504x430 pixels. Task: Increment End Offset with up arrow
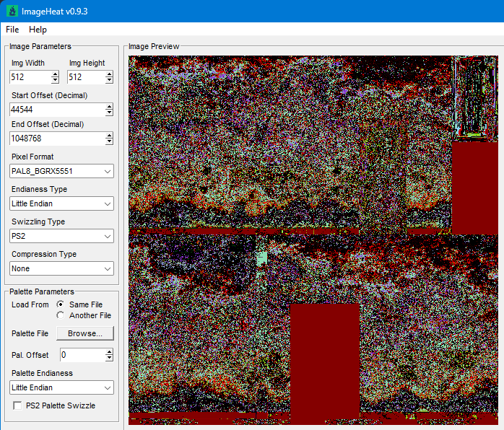tap(109, 136)
